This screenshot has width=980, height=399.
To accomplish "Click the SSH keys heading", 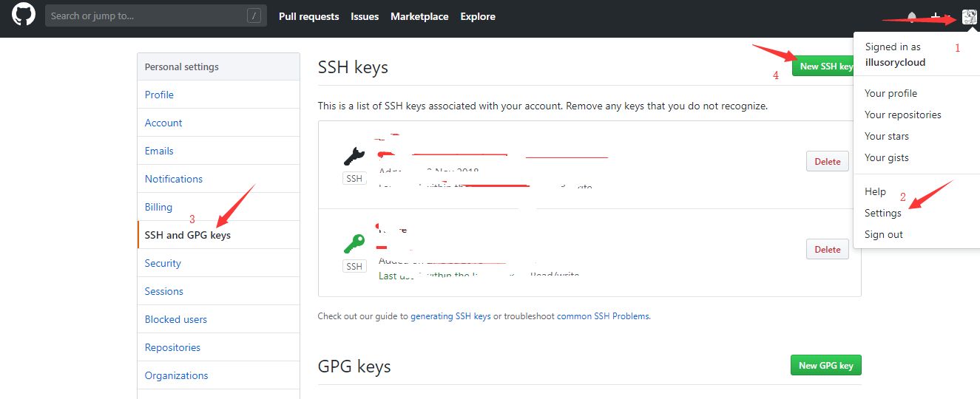I will pos(353,67).
